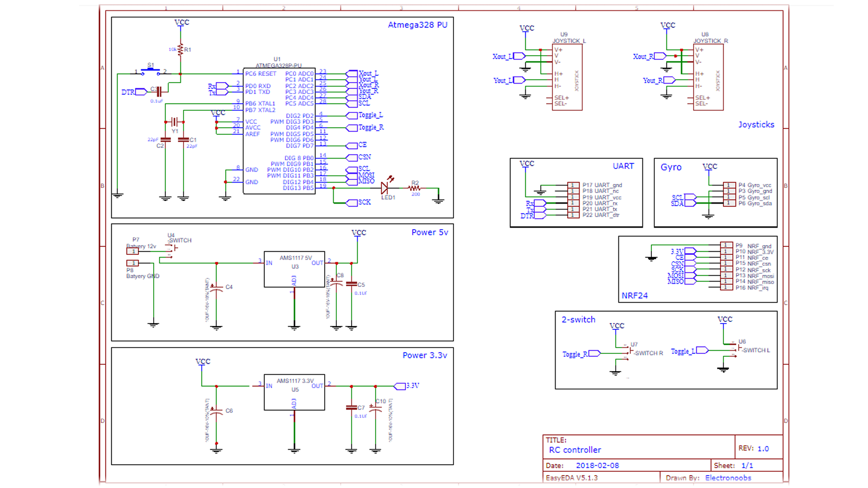Select the Toggle_L port in 2-switch block
Viewport: 868px width, 488px height.
(689, 351)
